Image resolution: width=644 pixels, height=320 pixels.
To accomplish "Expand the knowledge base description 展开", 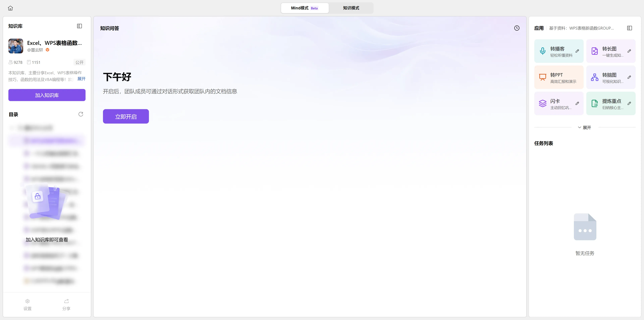I will point(82,79).
